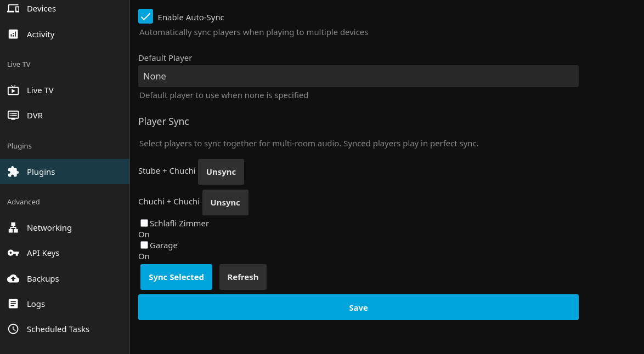644x354 pixels.
Task: Navigate to the Logs page in the sidebar
Action: tap(13, 304)
